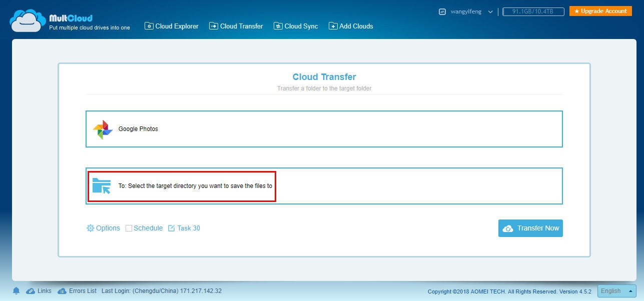The height and width of the screenshot is (301, 644).
Task: Choose the target directory to save files
Action: (x=324, y=186)
